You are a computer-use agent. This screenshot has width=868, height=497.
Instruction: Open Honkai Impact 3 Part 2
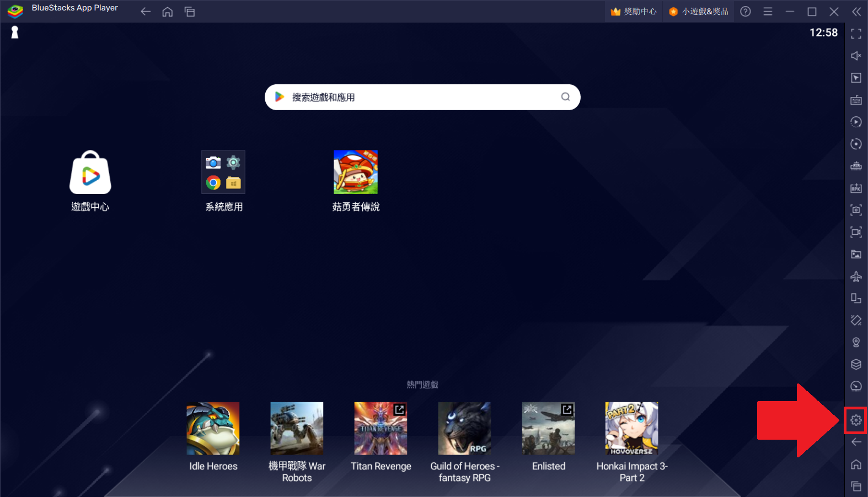pos(632,429)
